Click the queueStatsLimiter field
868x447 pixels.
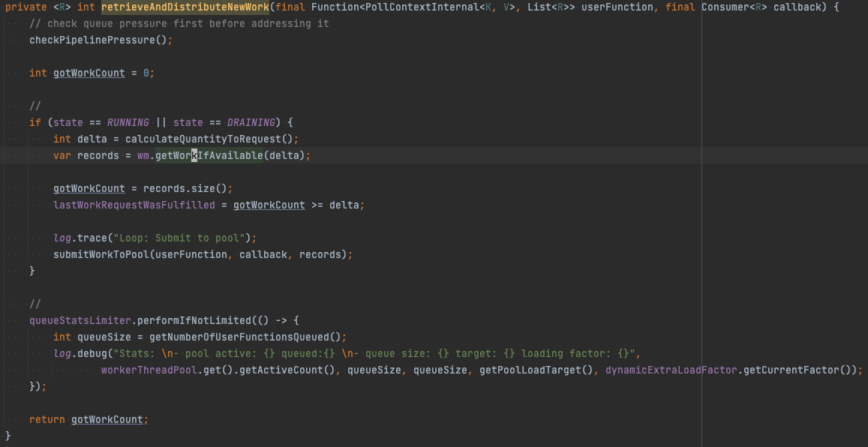80,320
